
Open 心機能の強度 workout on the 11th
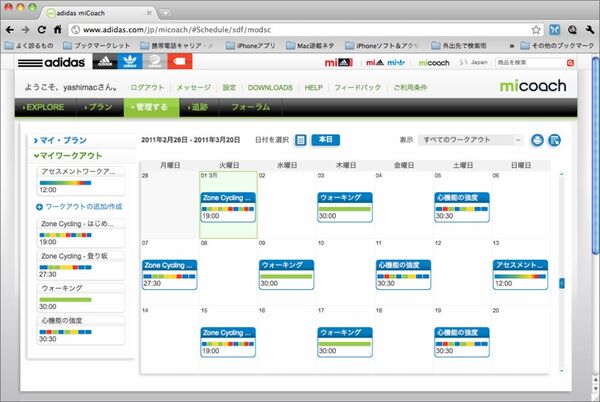click(x=403, y=275)
